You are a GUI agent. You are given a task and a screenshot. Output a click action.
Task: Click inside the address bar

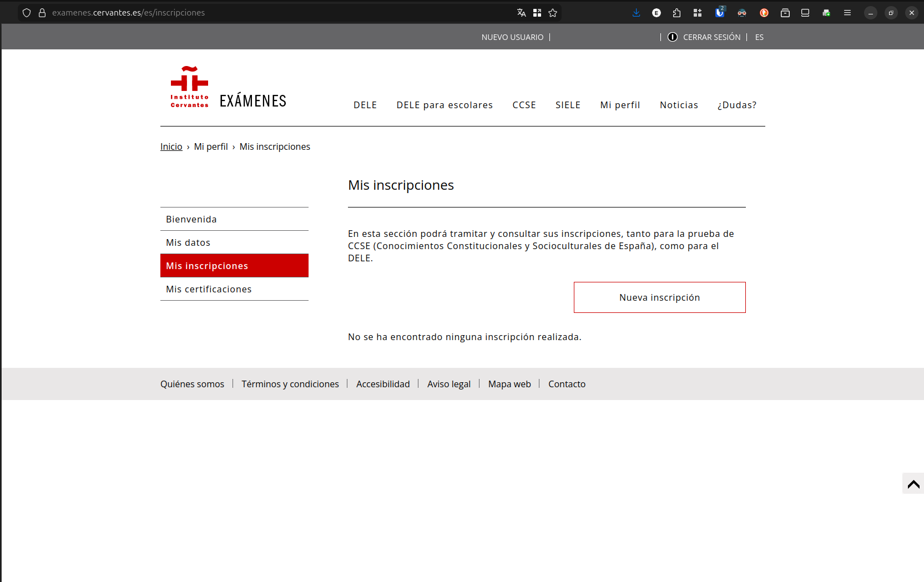click(222, 12)
